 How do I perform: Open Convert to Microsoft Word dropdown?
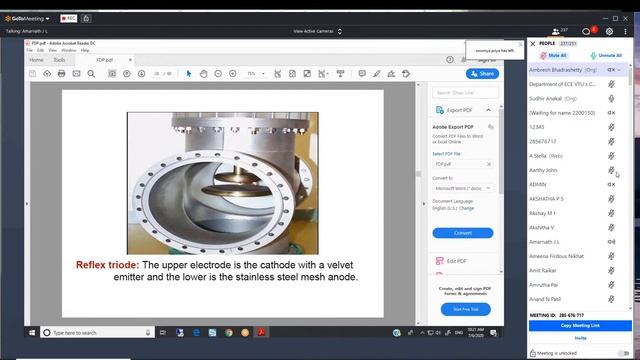point(462,188)
